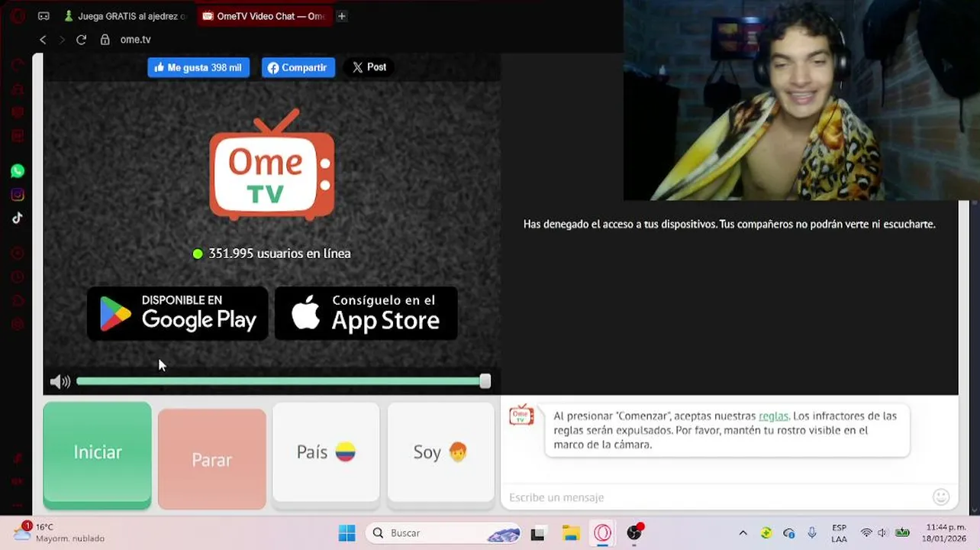980x550 pixels.
Task: Open the Soy gender selector
Action: 440,452
